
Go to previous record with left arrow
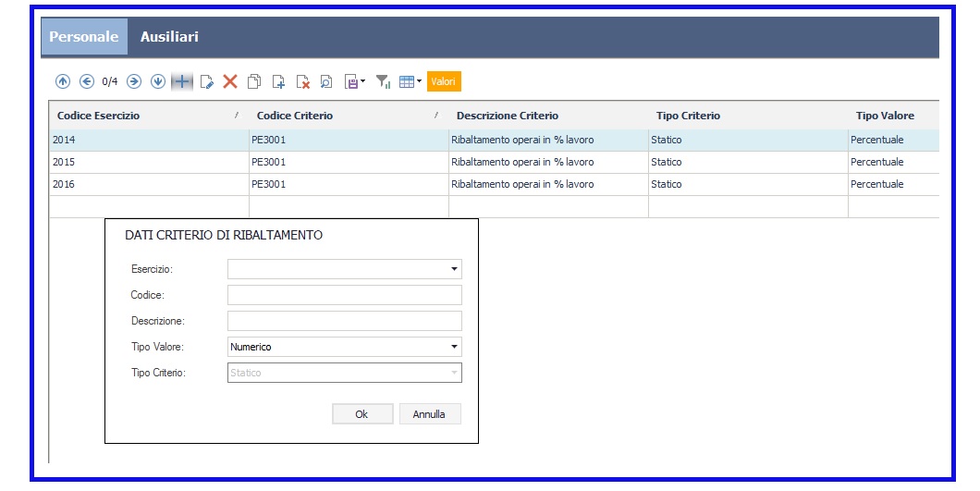click(x=87, y=81)
